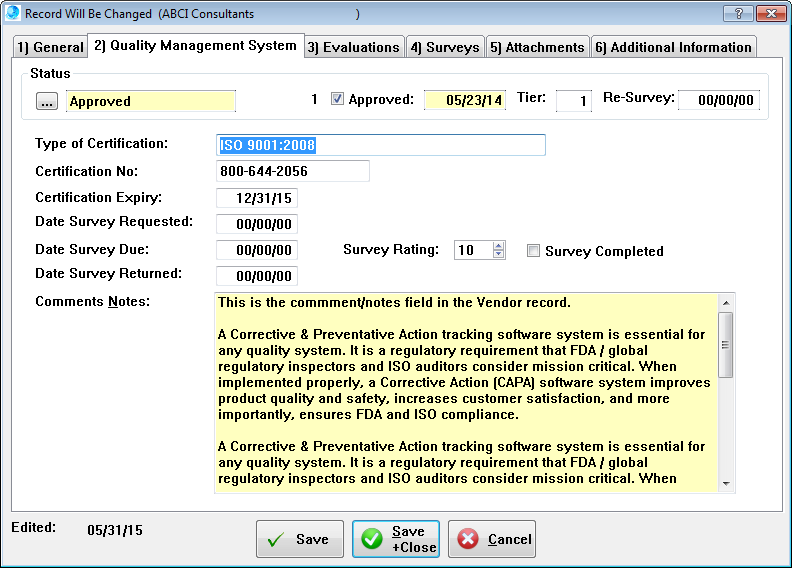Open status lookup ellipsis button
Viewport: 792px width, 568px height.
coord(47,101)
